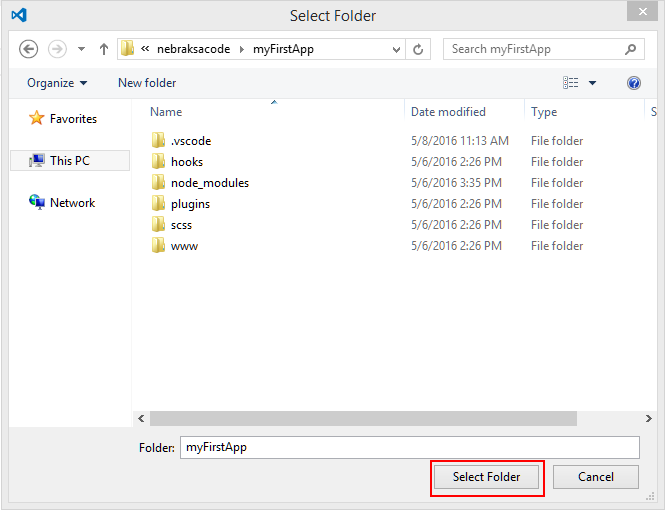Cancel the Select Folder dialog
Viewport: 665px width, 512px height.
(595, 477)
